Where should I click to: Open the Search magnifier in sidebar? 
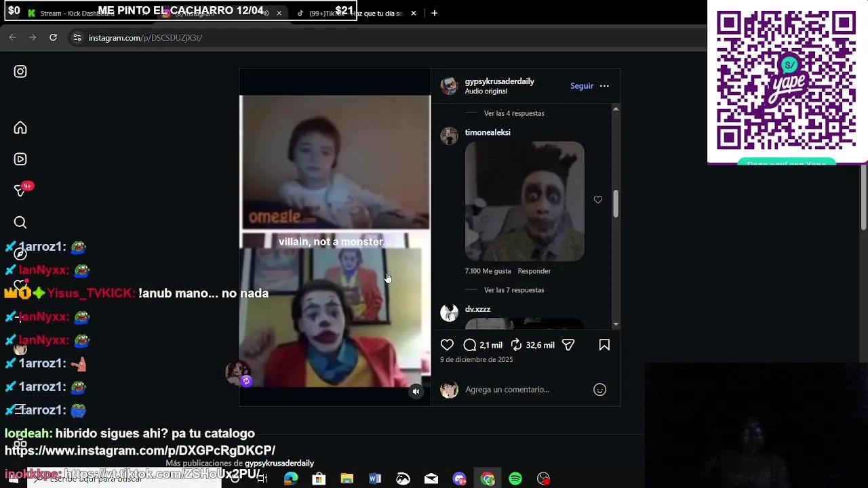20,222
